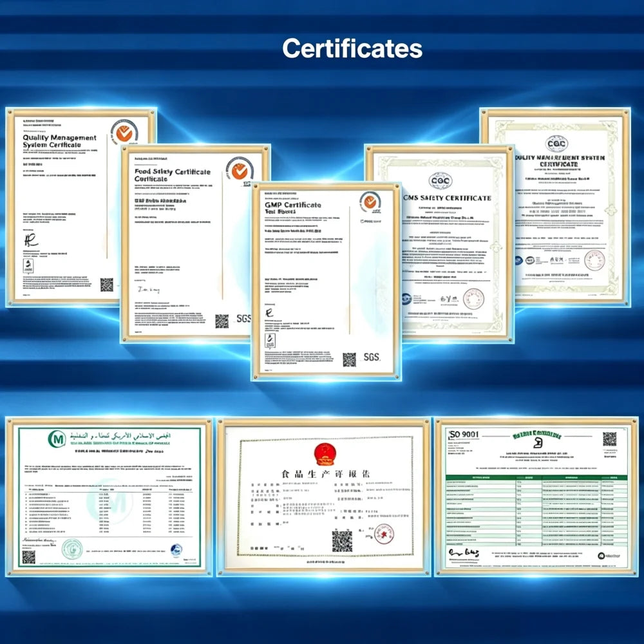This screenshot has height=644, width=644.
Task: Click the orange checkmark logo on the GMP Certificate
Action: (x=370, y=202)
